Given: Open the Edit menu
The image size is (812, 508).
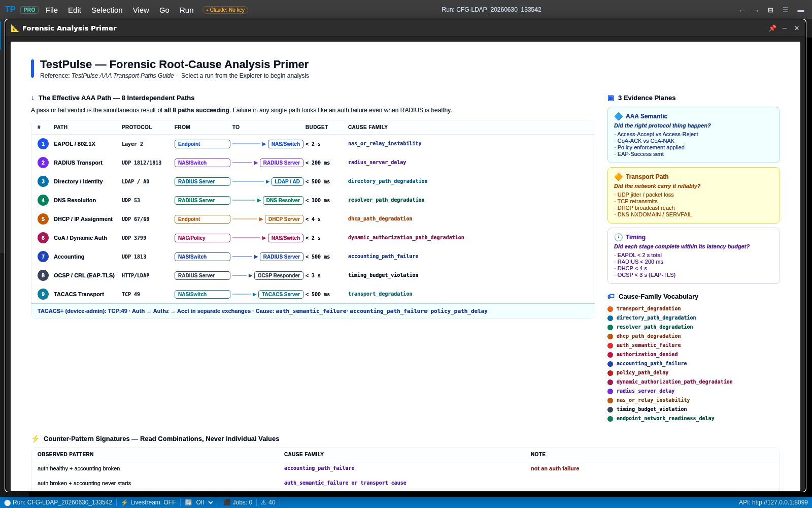Looking at the screenshot, I should 75,10.
